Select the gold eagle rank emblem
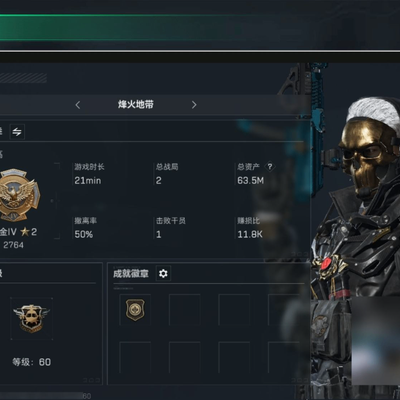This screenshot has width=400, height=400. (19, 195)
